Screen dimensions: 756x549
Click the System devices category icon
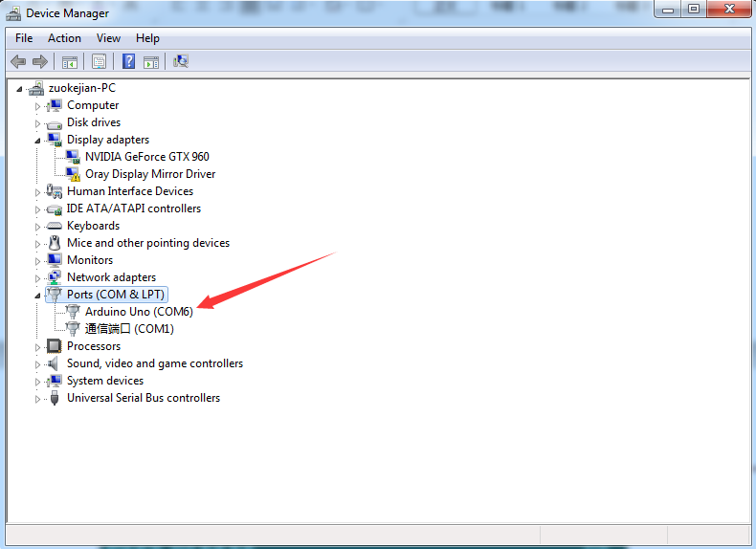(x=55, y=381)
